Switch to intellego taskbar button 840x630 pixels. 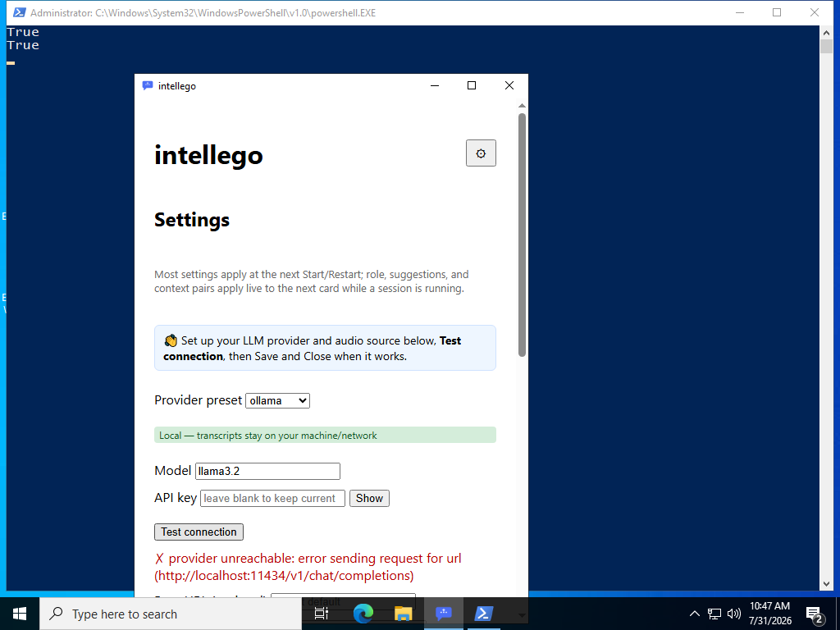click(x=444, y=614)
